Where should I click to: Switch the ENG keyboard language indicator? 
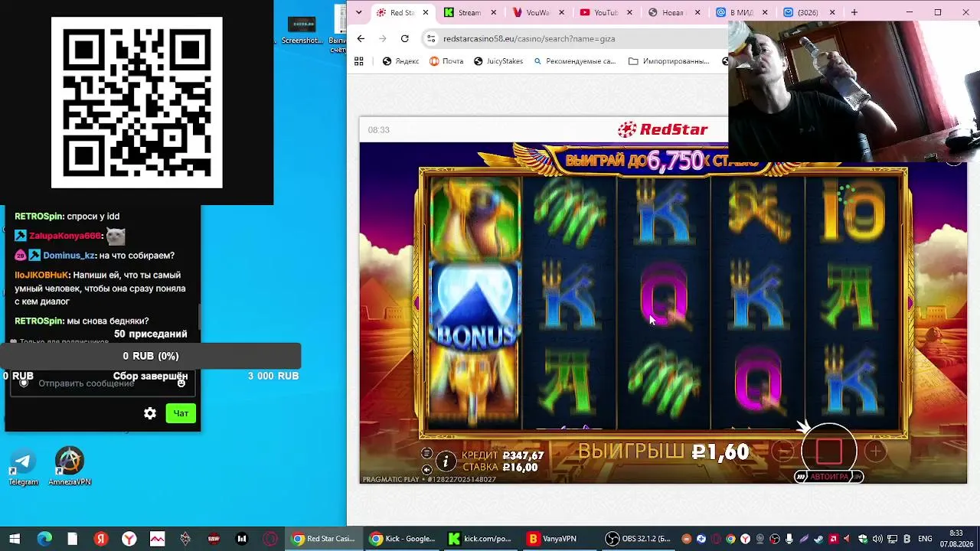pyautogui.click(x=925, y=539)
